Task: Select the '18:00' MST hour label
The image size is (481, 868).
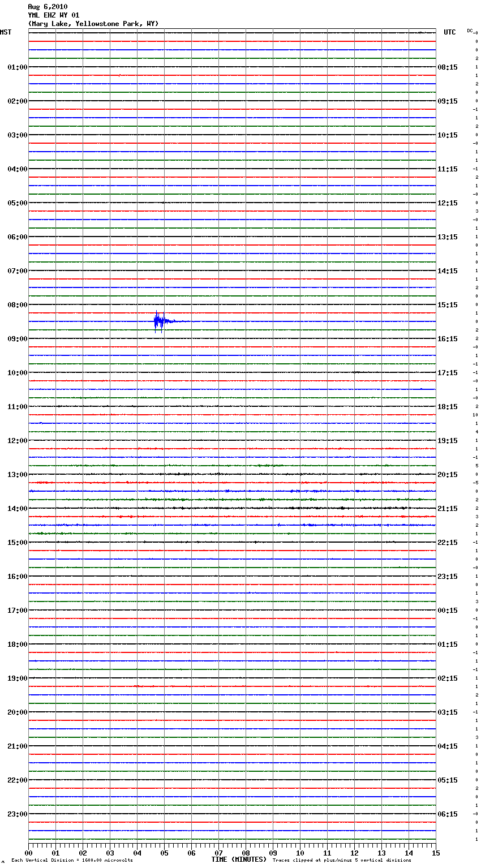Action: click(x=18, y=644)
